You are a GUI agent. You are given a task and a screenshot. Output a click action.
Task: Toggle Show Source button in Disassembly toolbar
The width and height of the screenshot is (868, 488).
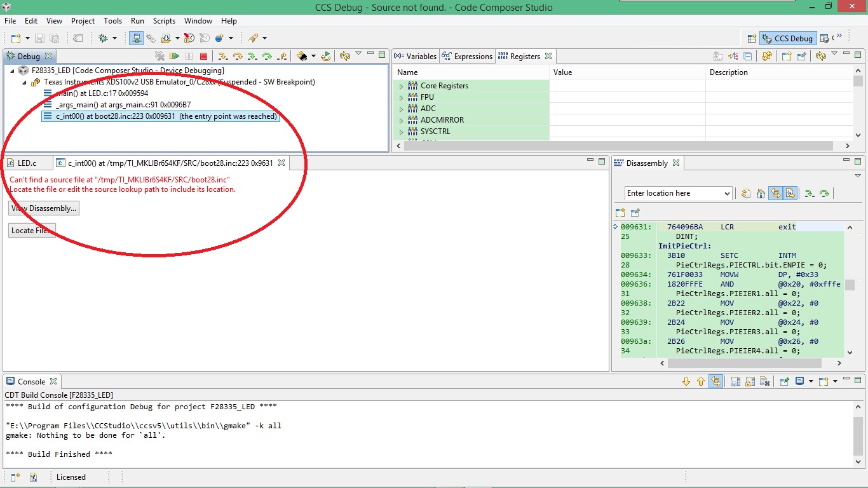pos(790,193)
